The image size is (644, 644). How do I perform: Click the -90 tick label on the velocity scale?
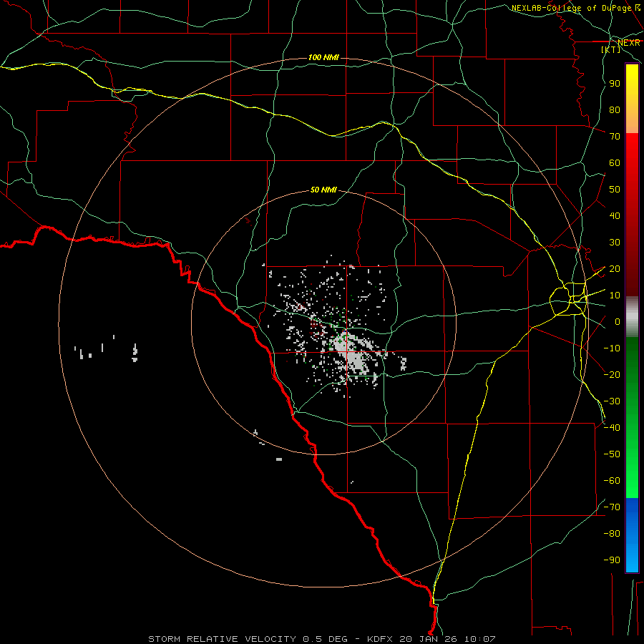[612, 560]
